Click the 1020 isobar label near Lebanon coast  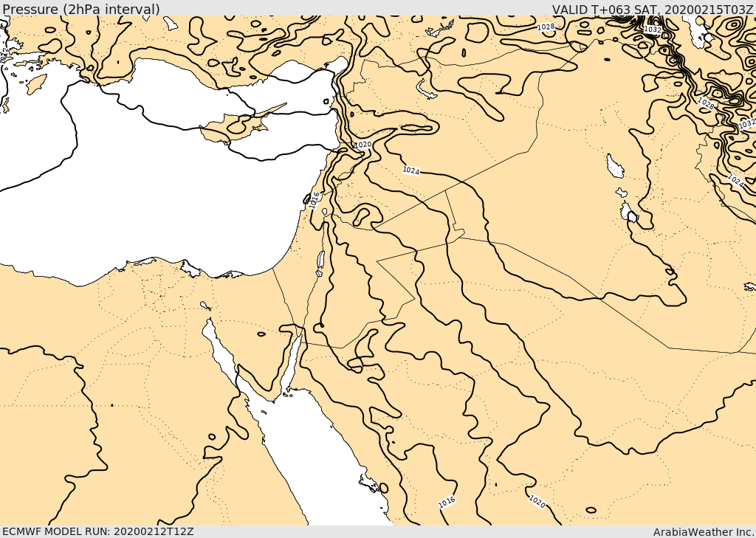tap(363, 145)
